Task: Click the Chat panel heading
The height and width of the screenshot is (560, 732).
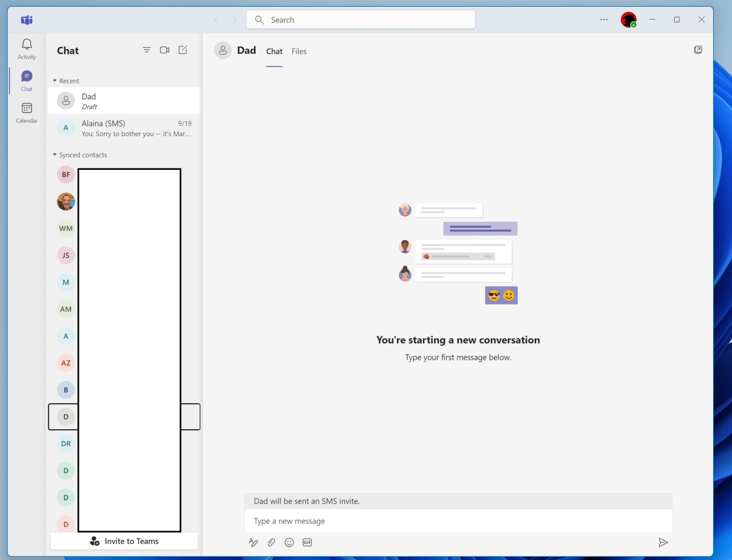Action: (68, 51)
